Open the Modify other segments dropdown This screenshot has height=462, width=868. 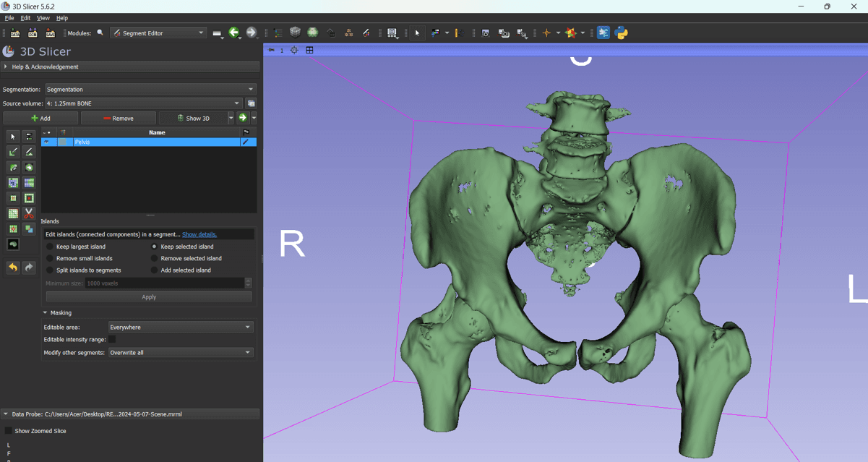[181, 352]
